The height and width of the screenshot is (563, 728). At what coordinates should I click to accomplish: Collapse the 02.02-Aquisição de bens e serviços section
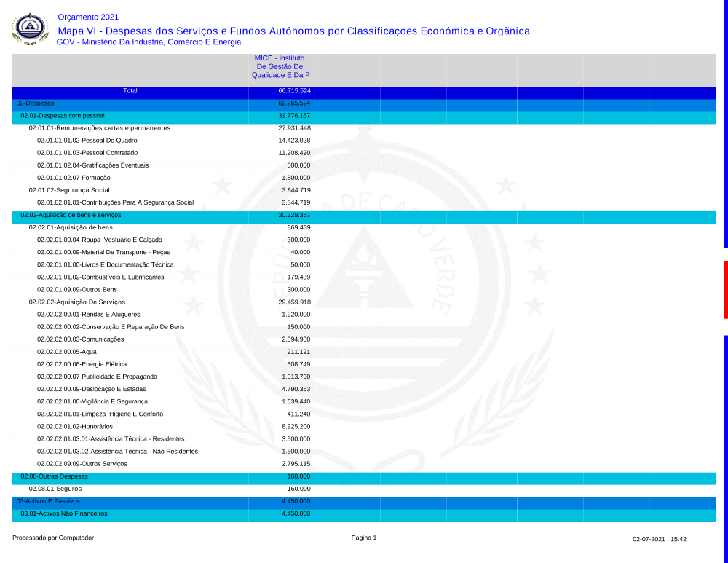coord(71,216)
